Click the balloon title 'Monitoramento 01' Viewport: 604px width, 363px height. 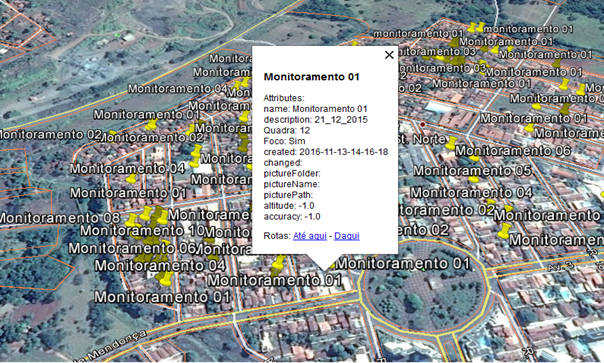(x=312, y=77)
